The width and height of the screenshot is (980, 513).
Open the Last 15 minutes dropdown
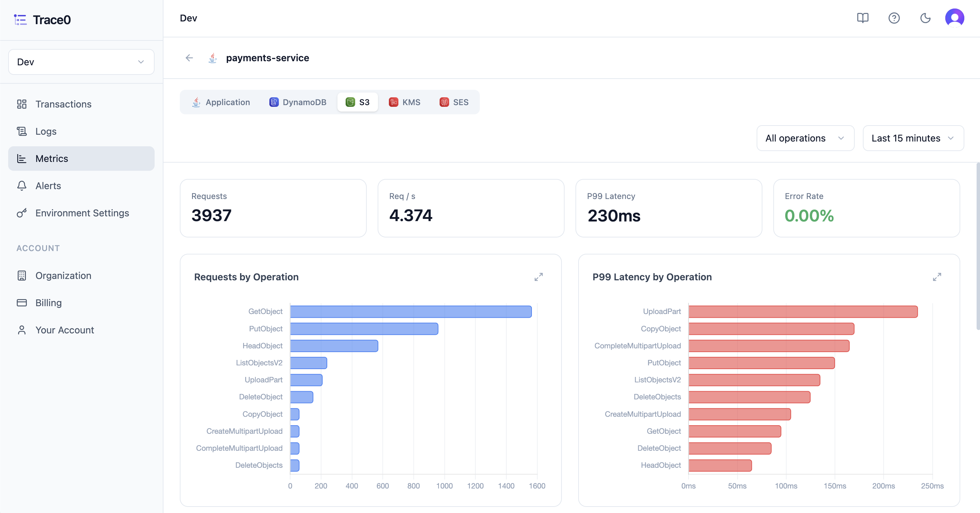coord(913,138)
